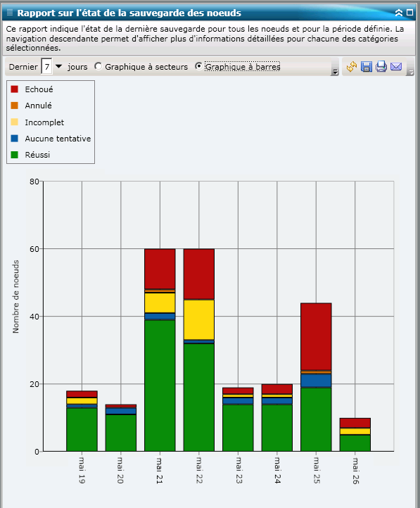Image resolution: width=420 pixels, height=508 pixels.
Task: Click the green segment of mai 20 bar
Action: [x=121, y=433]
